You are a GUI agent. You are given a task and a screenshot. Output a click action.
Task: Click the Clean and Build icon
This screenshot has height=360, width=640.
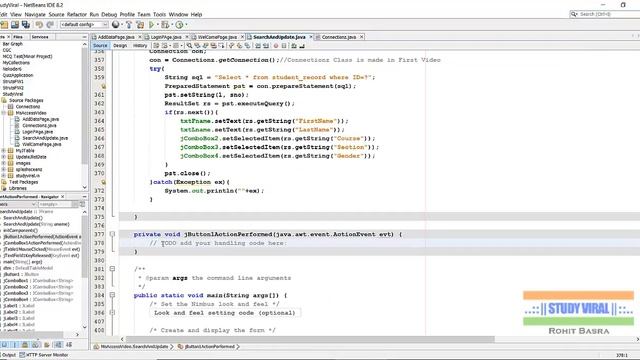point(140,25)
